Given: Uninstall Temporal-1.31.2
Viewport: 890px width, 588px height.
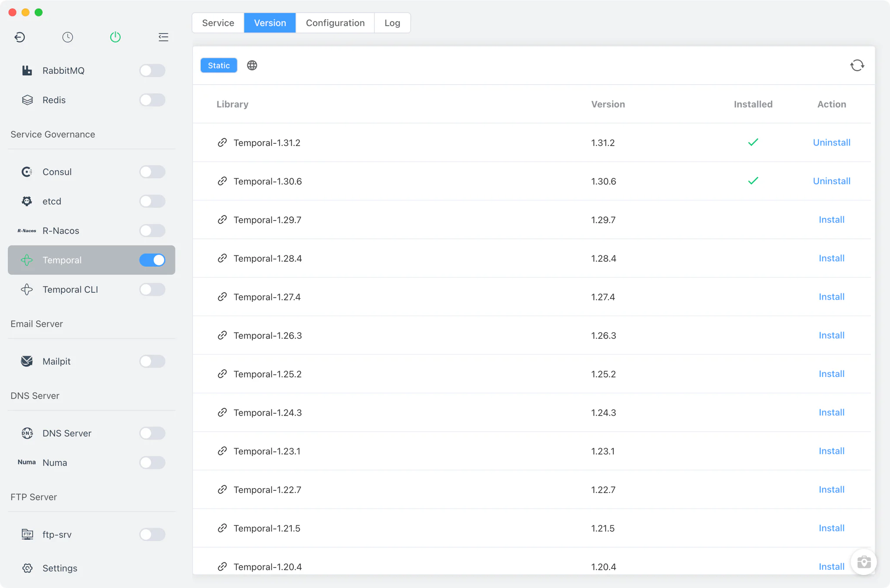Looking at the screenshot, I should point(831,142).
